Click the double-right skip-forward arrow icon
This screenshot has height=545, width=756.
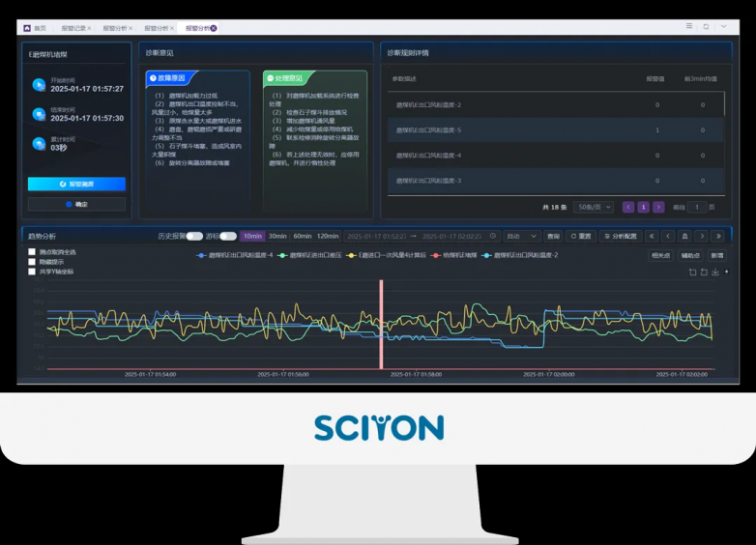718,236
